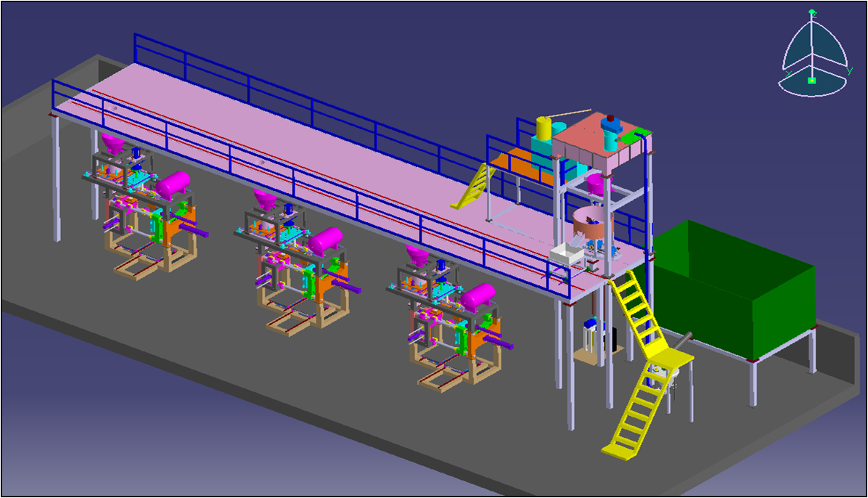The height and width of the screenshot is (498, 868).
Task: Select the magenta tank on the rightmost machine
Action: point(478,295)
